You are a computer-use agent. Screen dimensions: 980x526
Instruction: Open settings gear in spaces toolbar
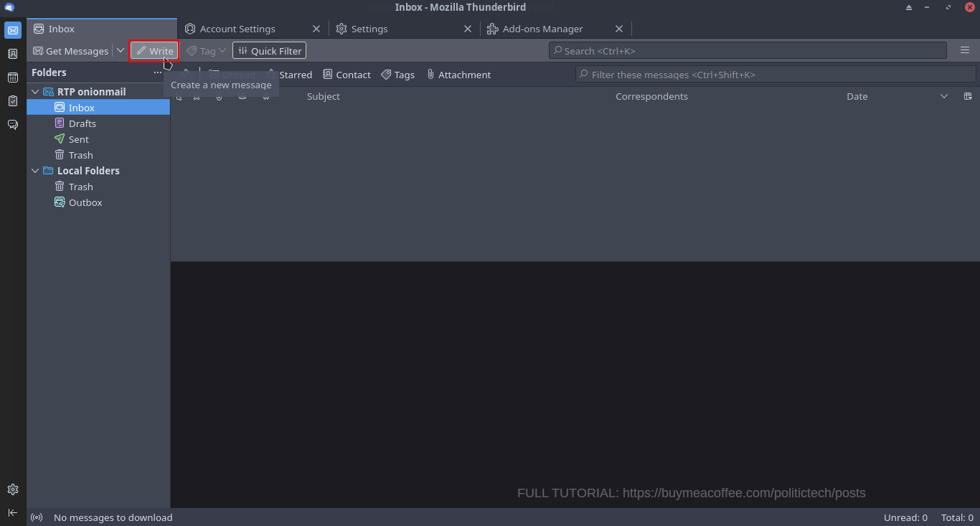(13, 489)
